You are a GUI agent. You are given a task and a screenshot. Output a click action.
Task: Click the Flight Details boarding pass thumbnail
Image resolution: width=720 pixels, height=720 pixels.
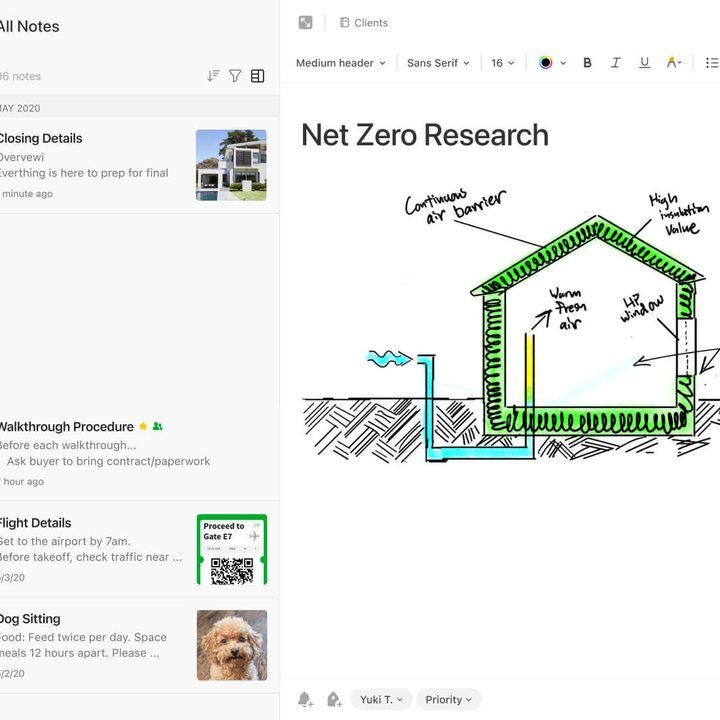point(232,550)
